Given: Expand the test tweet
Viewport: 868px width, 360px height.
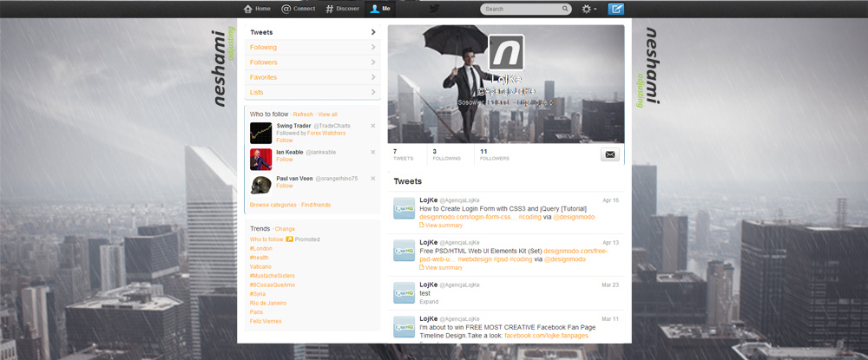Looking at the screenshot, I should [x=429, y=302].
